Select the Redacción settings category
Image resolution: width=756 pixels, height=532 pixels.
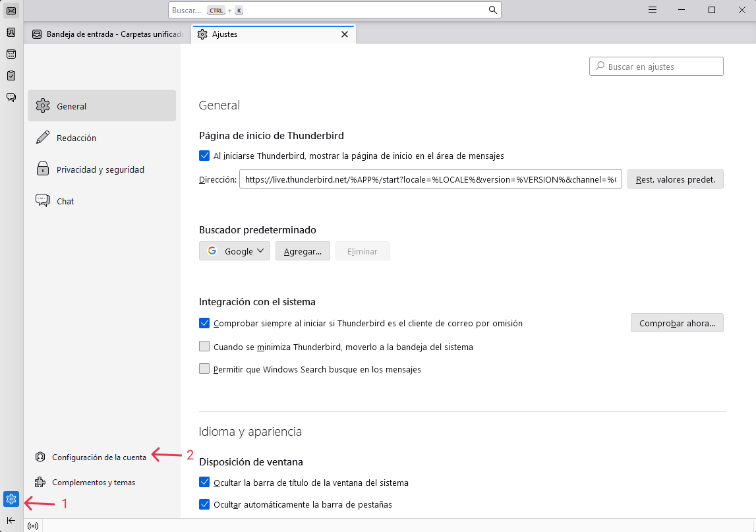[76, 138]
